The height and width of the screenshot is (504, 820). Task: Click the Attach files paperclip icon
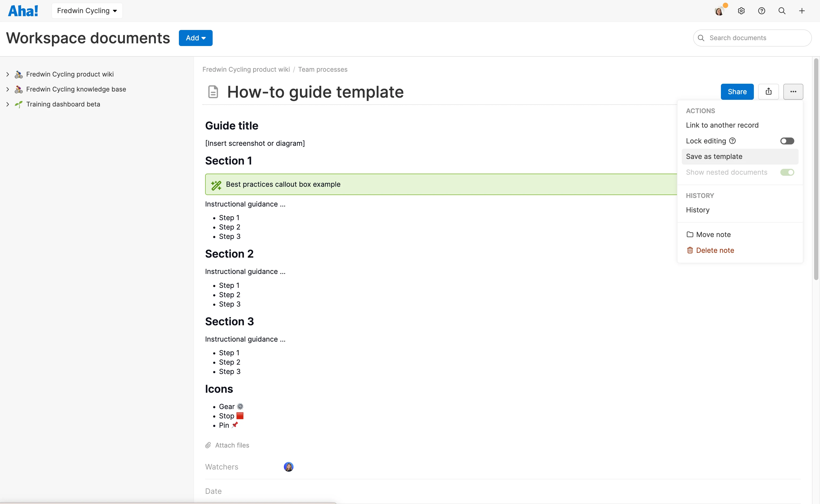coord(208,445)
